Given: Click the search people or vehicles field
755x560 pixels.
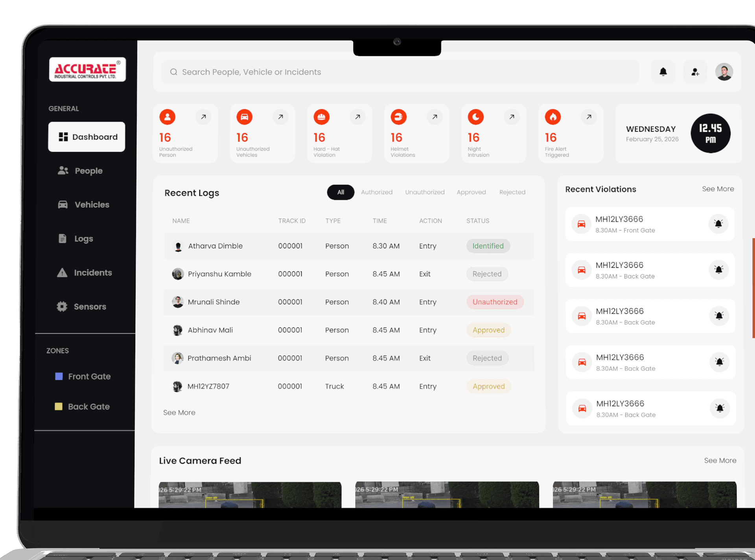Looking at the screenshot, I should (400, 72).
